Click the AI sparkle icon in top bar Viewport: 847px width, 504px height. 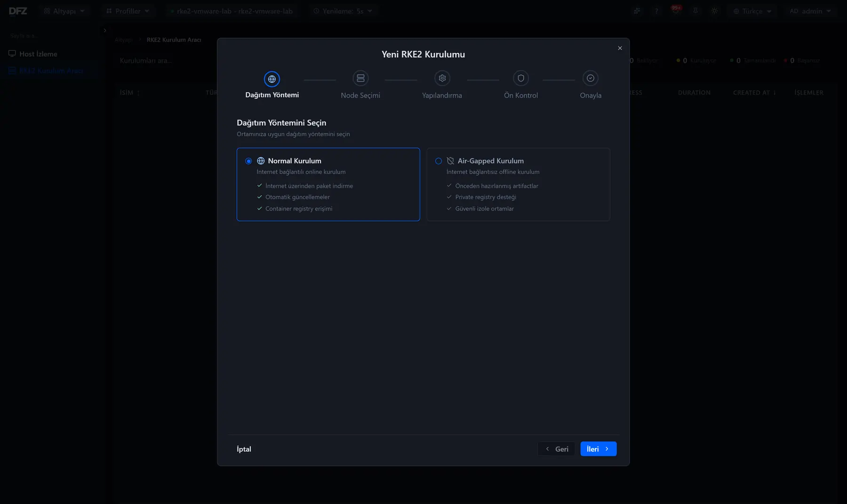click(x=637, y=11)
